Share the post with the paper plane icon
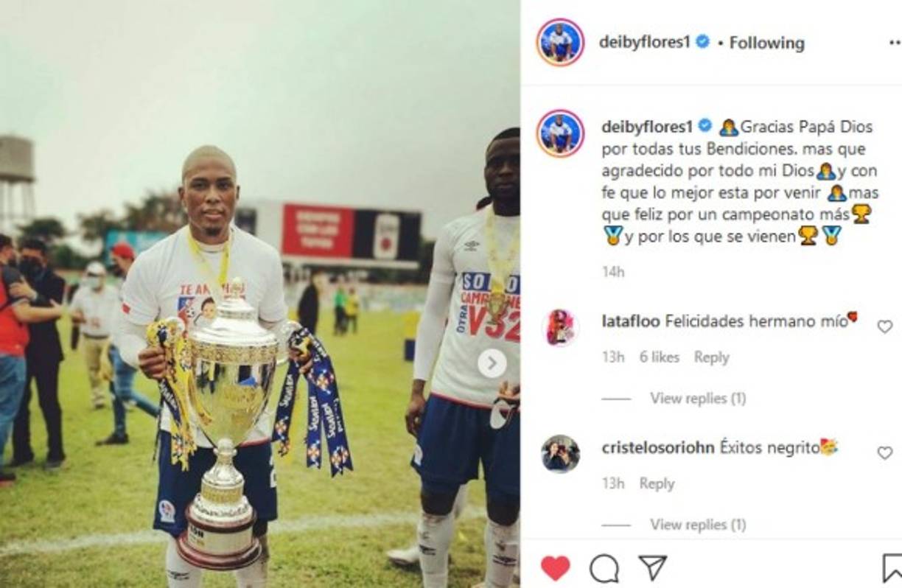This screenshot has width=902, height=588. click(x=652, y=567)
